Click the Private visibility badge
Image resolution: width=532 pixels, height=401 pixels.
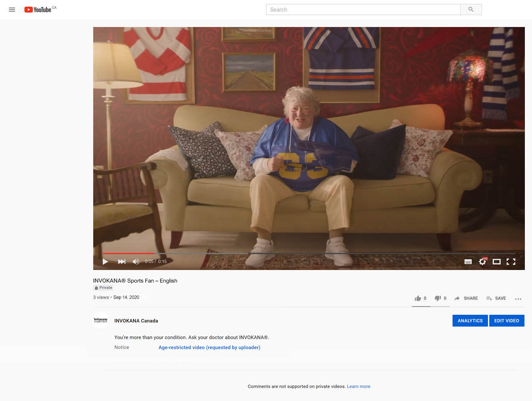[103, 288]
